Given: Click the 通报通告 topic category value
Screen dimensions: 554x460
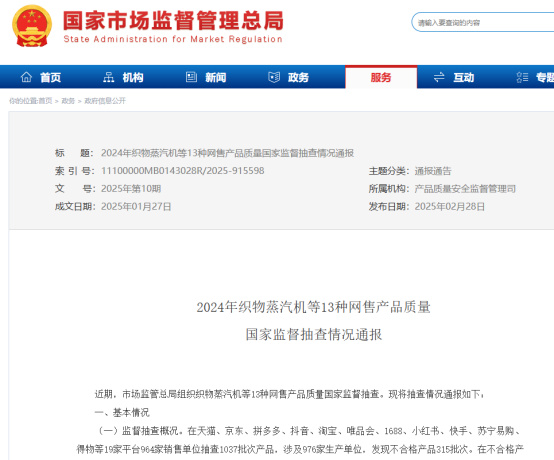Looking at the screenshot, I should tap(433, 171).
